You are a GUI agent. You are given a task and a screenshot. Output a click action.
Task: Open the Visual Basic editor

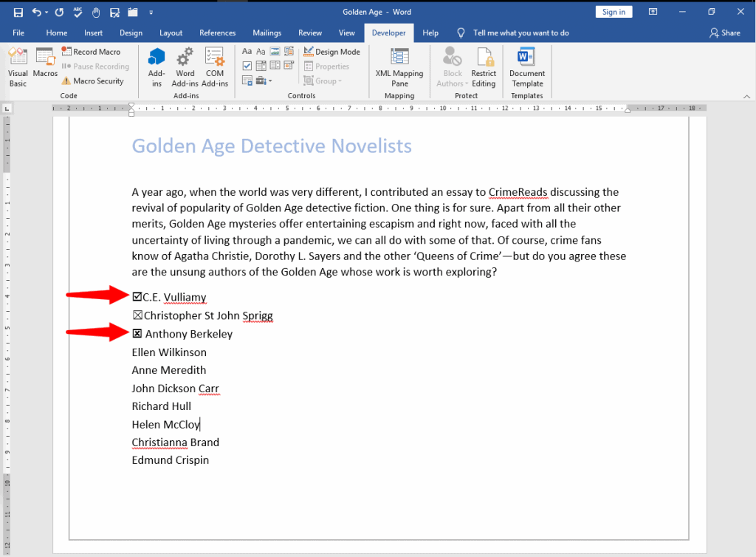point(18,67)
